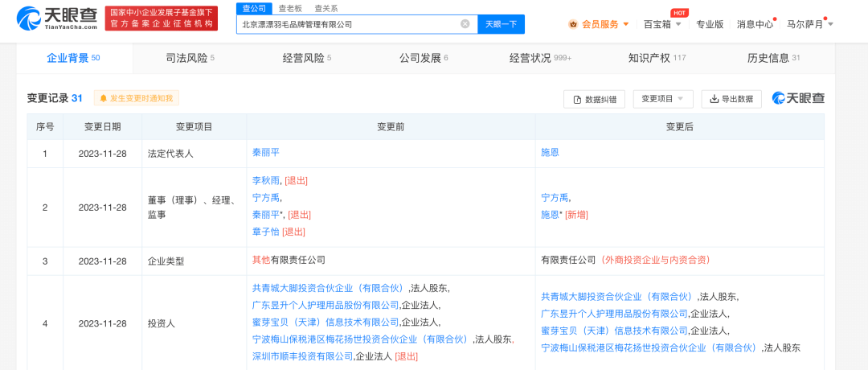Switch to the 经营状况 tab
Screen dimensions: 868x370
tap(540, 58)
